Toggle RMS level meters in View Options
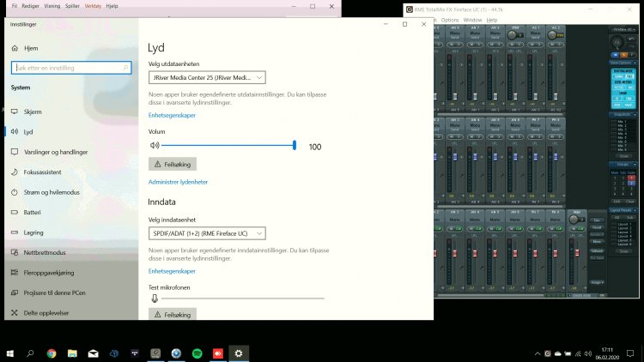This screenshot has width=644, height=362. pyautogui.click(x=630, y=87)
